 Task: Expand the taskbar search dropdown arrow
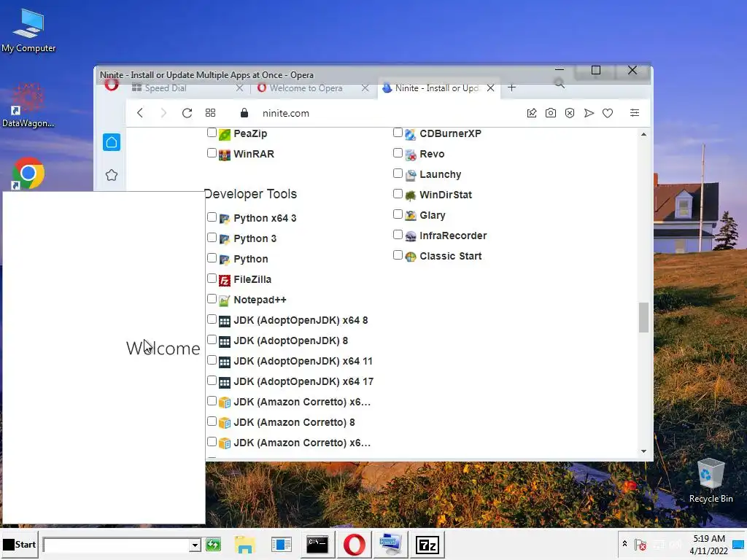pos(194,545)
